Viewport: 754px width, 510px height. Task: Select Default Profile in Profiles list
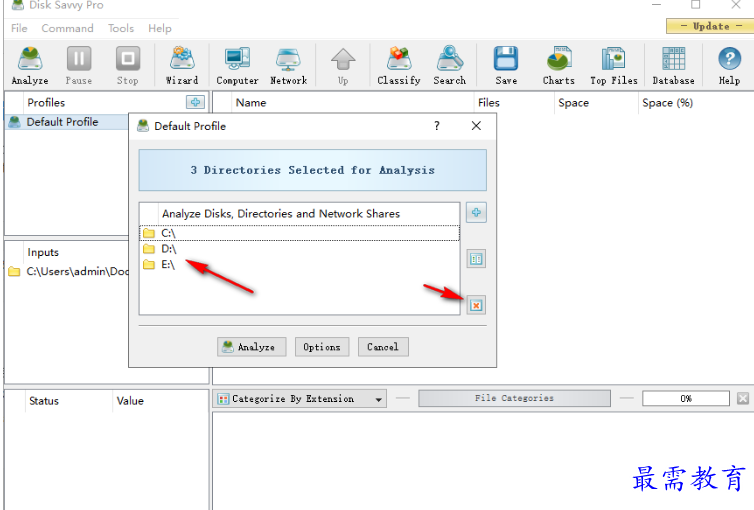coord(67,122)
